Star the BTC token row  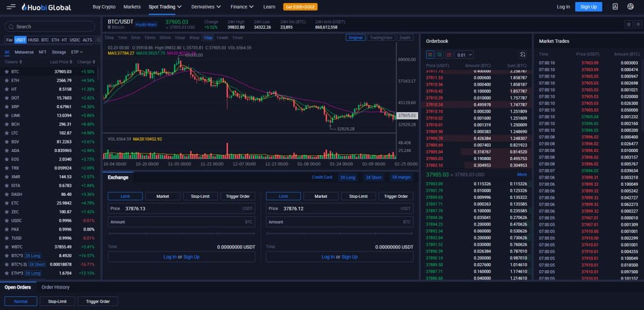click(x=6, y=71)
